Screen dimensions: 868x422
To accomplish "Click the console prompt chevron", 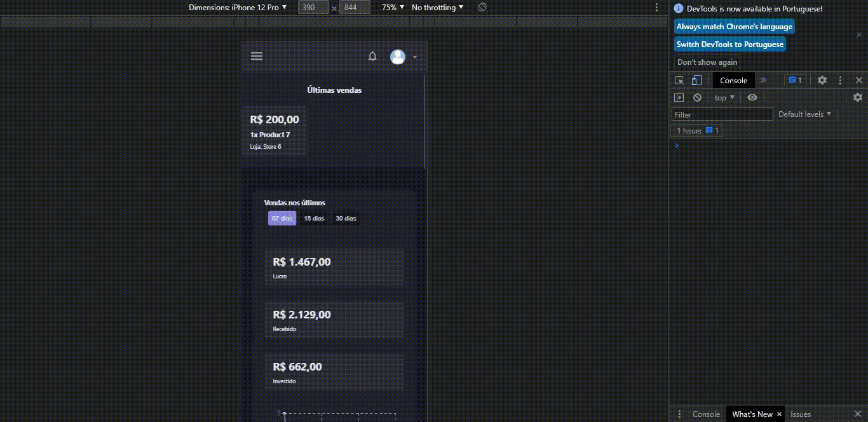I will (x=677, y=146).
